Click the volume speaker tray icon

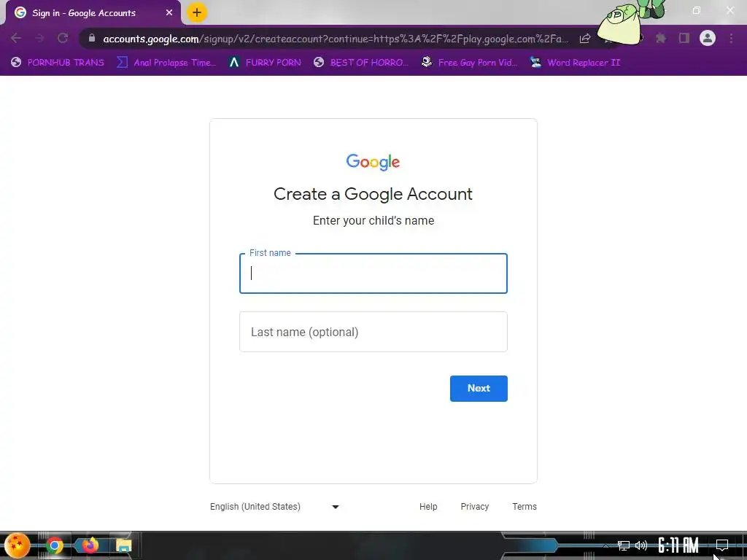point(641,545)
